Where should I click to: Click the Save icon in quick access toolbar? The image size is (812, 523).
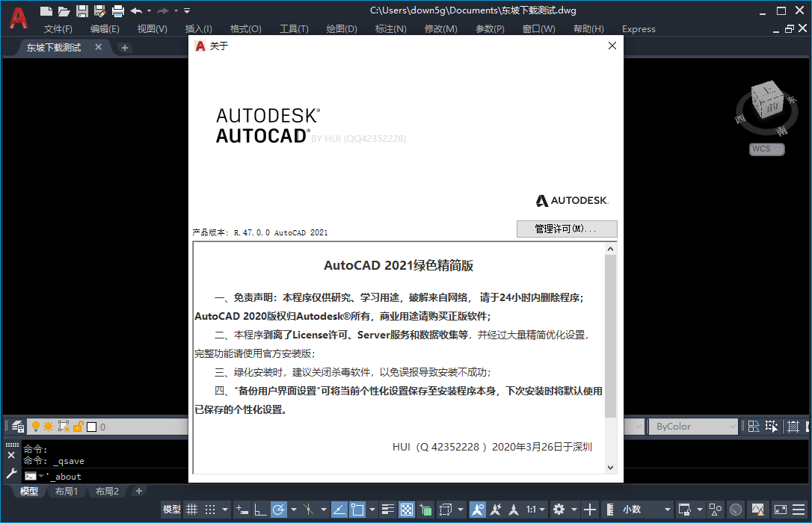81,10
